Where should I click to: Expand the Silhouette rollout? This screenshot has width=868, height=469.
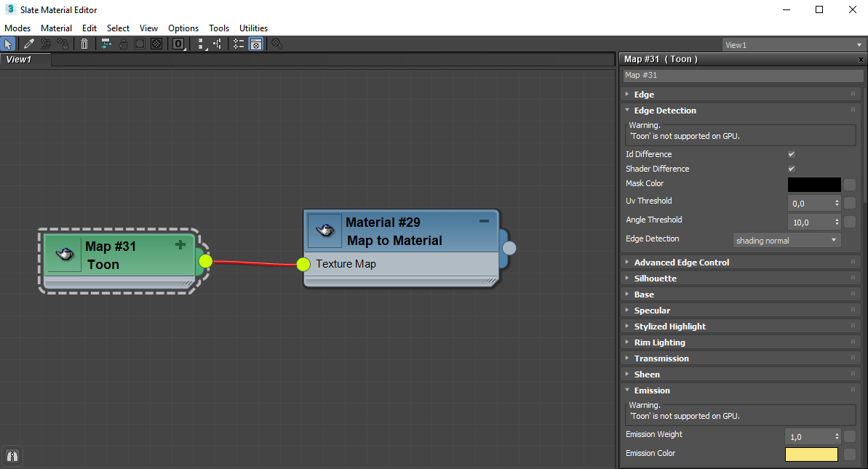coord(740,278)
